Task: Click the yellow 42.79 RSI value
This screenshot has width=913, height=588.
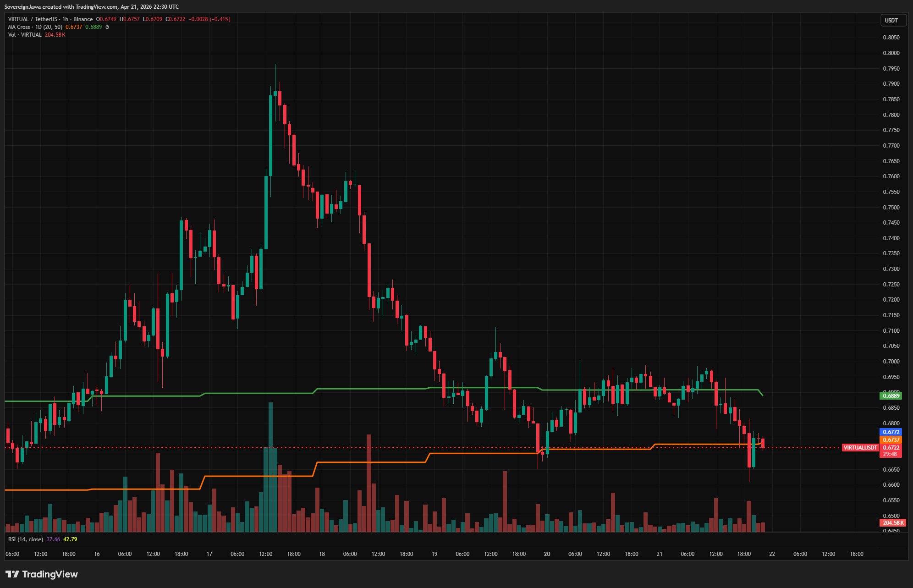Action: click(x=70, y=539)
